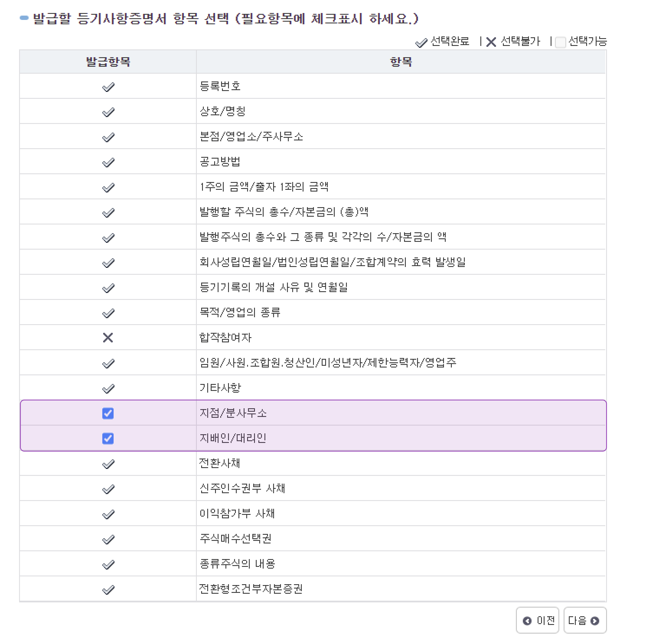Select the checkmark for 신주인수권부 사채
The image size is (659, 644).
[x=108, y=488]
